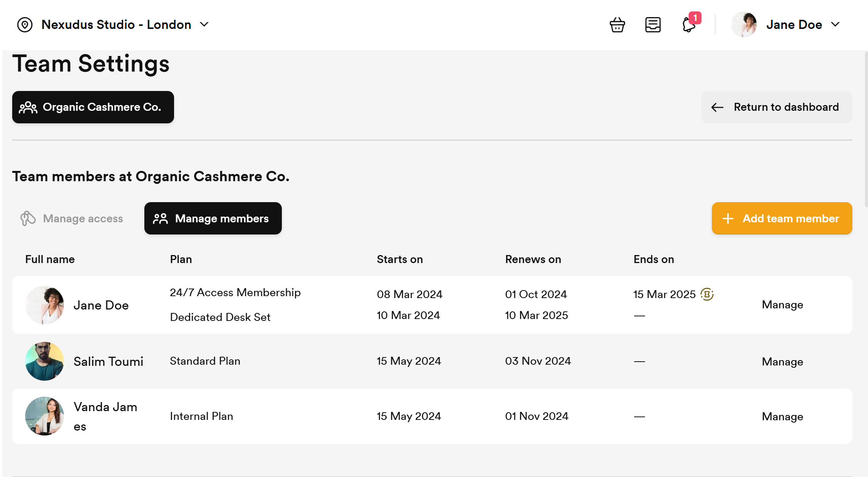Click Dedicated Desk Set plan
This screenshot has height=477, width=868.
coord(220,317)
